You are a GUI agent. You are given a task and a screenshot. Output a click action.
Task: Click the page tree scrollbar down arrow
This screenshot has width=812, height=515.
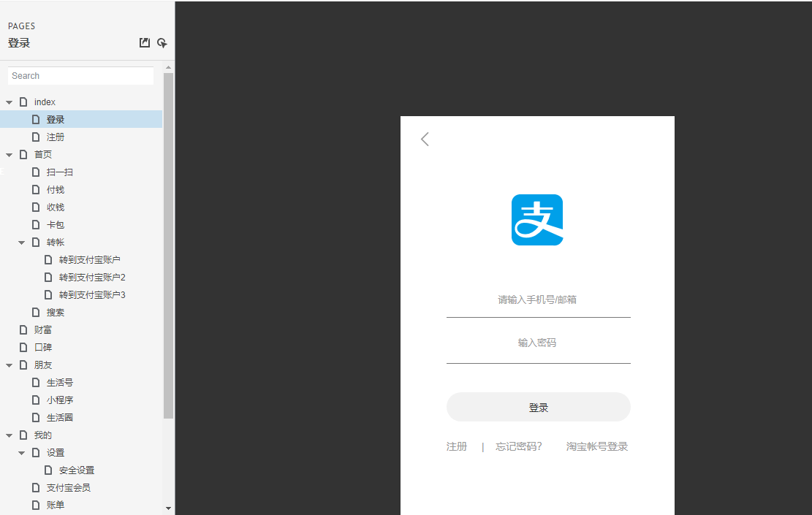(x=168, y=508)
